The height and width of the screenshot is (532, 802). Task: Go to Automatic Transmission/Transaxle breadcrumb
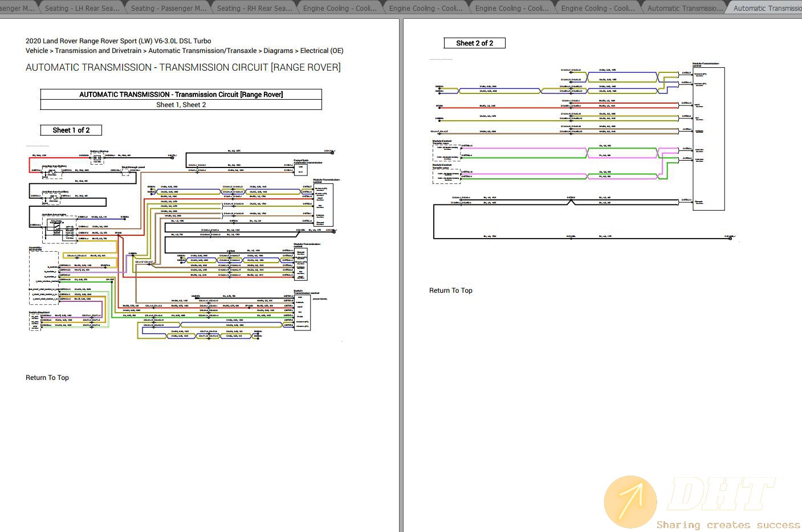click(202, 51)
